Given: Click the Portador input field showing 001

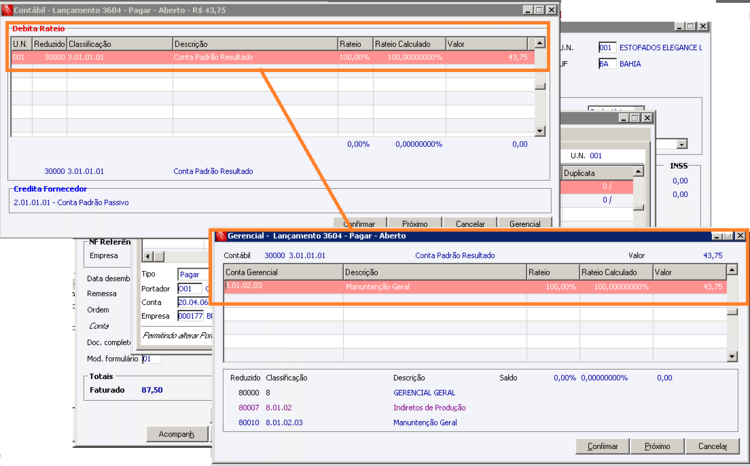Looking at the screenshot, I should point(189,289).
